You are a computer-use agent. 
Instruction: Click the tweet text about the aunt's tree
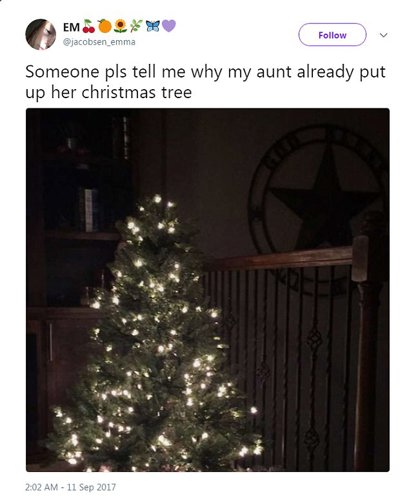tap(205, 82)
